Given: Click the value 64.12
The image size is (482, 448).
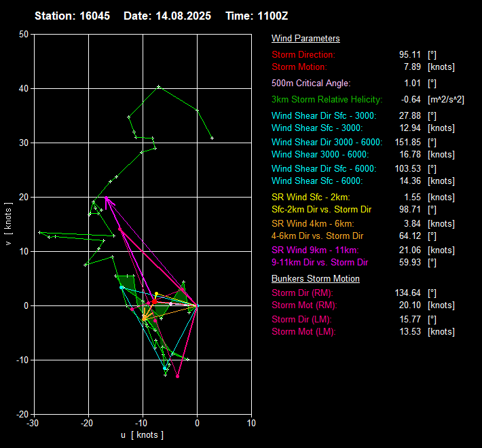Looking at the screenshot, I should coord(410,236).
